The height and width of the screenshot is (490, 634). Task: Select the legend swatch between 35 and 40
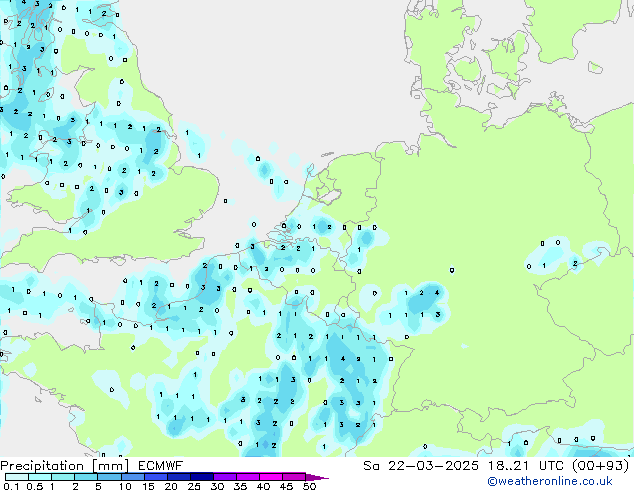(x=247, y=477)
